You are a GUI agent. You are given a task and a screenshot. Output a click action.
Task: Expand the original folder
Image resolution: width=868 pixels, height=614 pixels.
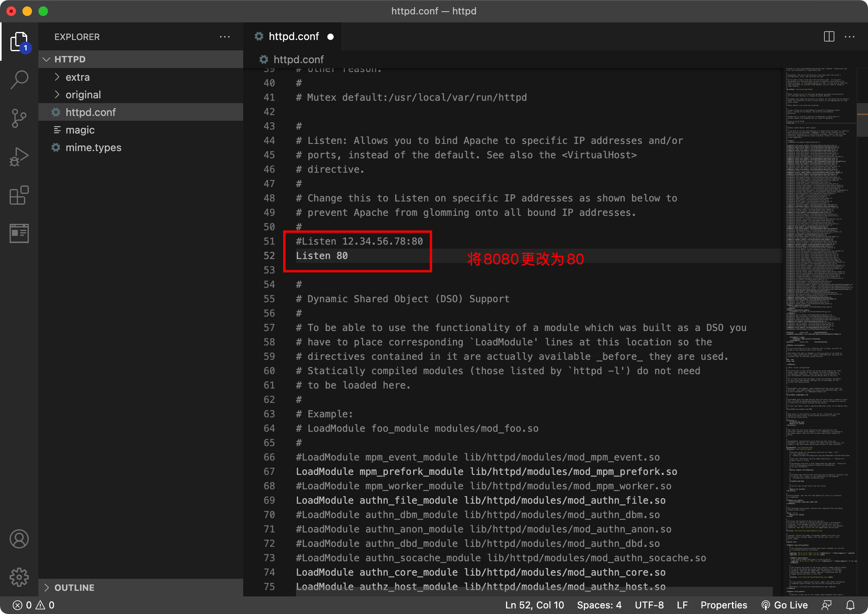pos(83,95)
